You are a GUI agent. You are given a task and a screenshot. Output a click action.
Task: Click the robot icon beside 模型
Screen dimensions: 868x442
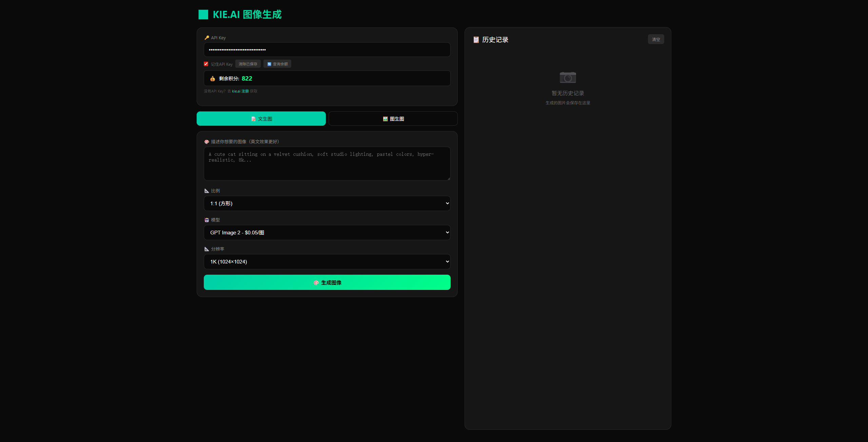click(207, 220)
